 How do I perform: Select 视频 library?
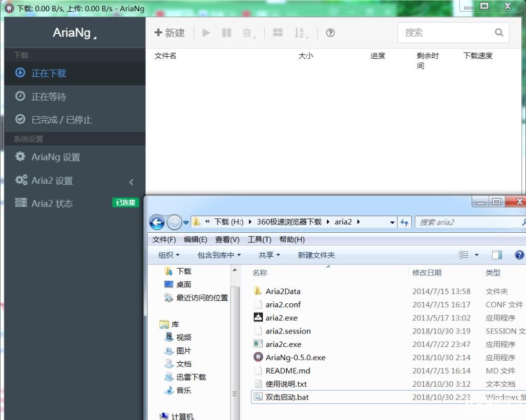pyautogui.click(x=178, y=337)
